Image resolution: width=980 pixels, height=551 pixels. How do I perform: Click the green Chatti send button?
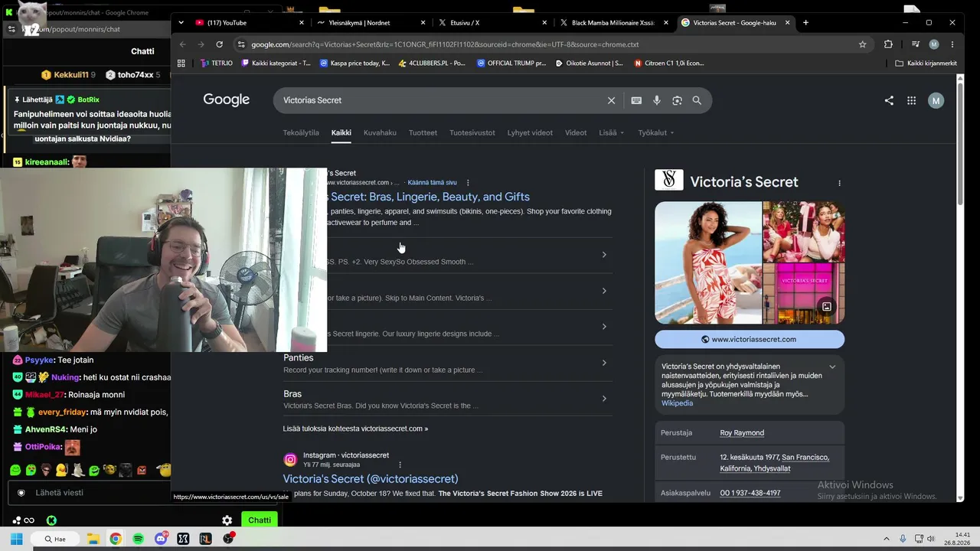pyautogui.click(x=260, y=520)
